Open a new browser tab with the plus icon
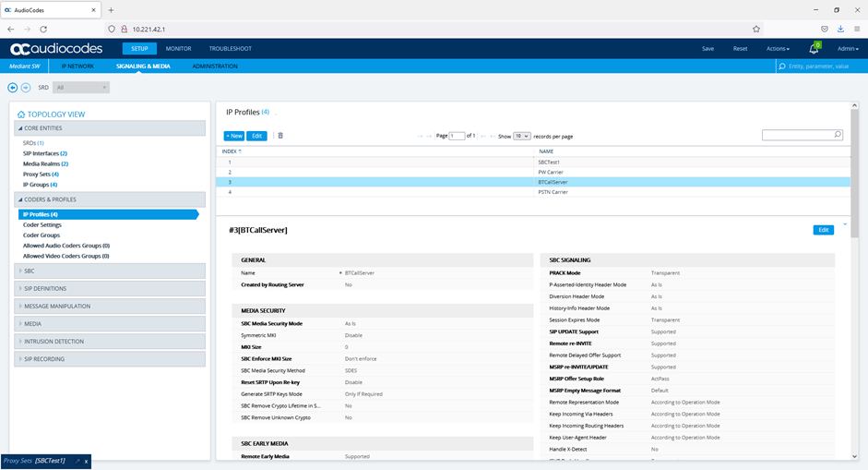This screenshot has height=470, width=868. [112, 10]
